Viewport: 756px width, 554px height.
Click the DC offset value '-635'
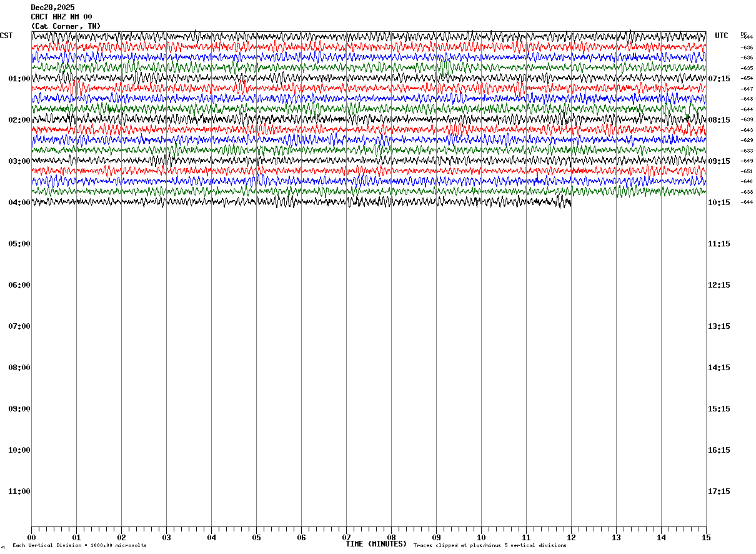pyautogui.click(x=747, y=68)
